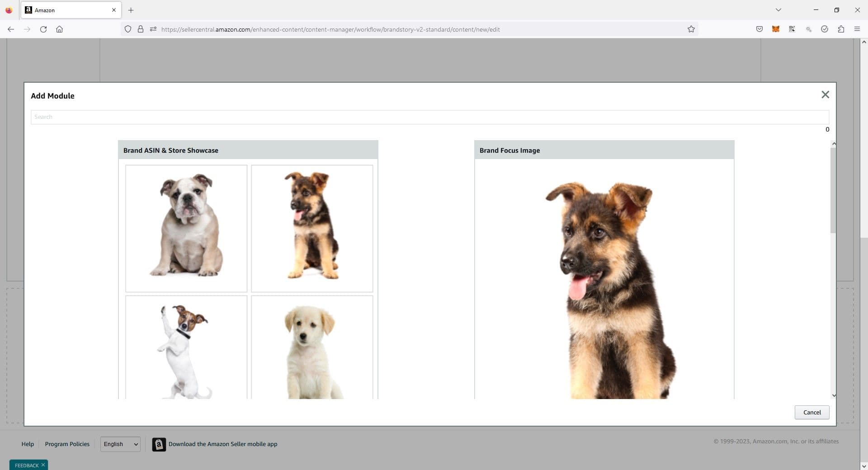Reload the current page
This screenshot has height=470, width=868.
click(43, 29)
